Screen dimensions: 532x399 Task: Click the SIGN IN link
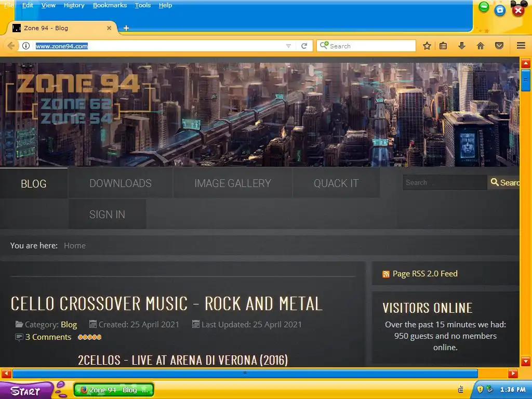coord(107,215)
